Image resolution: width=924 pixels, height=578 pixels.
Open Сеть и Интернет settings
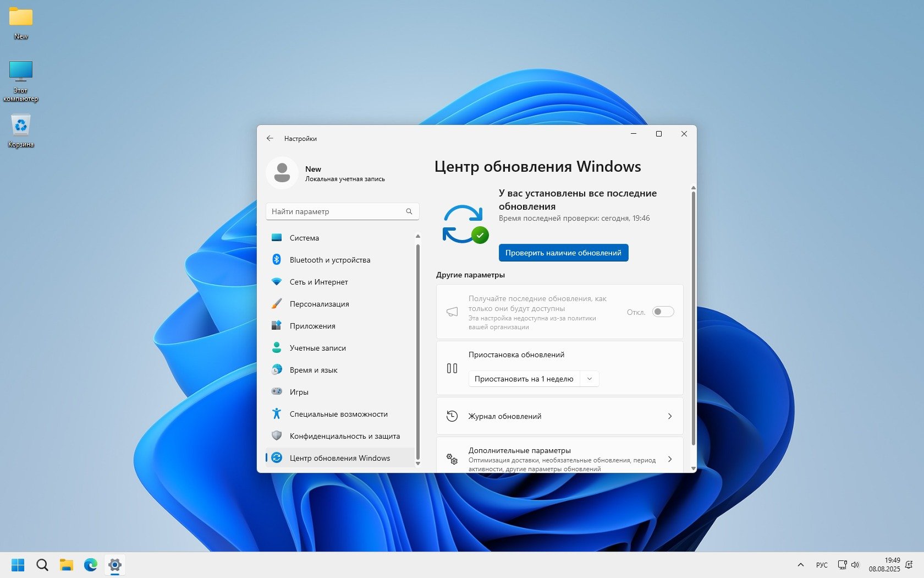point(340,282)
